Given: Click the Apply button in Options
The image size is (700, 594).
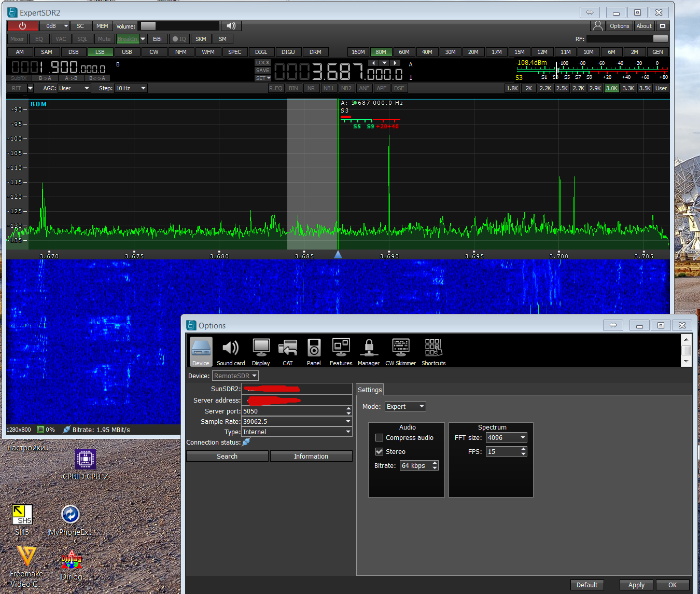Looking at the screenshot, I should [637, 585].
